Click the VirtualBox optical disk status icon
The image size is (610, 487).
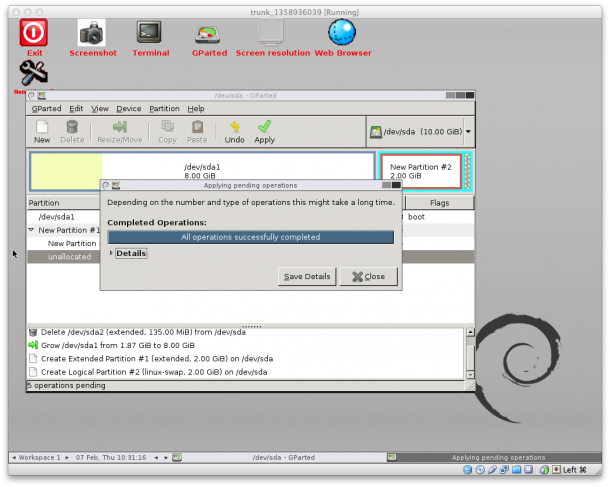[x=480, y=469]
